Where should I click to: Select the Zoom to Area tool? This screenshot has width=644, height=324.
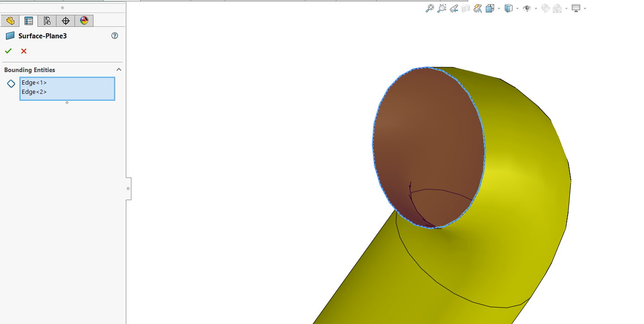click(442, 8)
